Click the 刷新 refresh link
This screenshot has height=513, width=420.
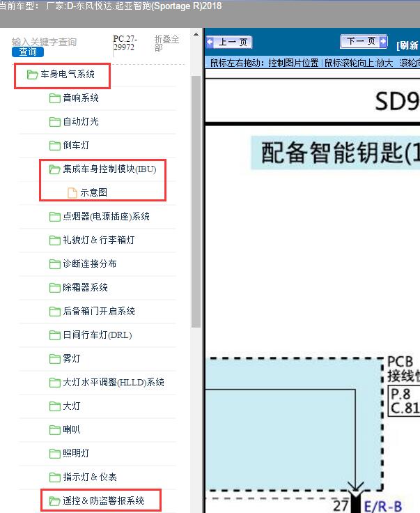point(407,45)
